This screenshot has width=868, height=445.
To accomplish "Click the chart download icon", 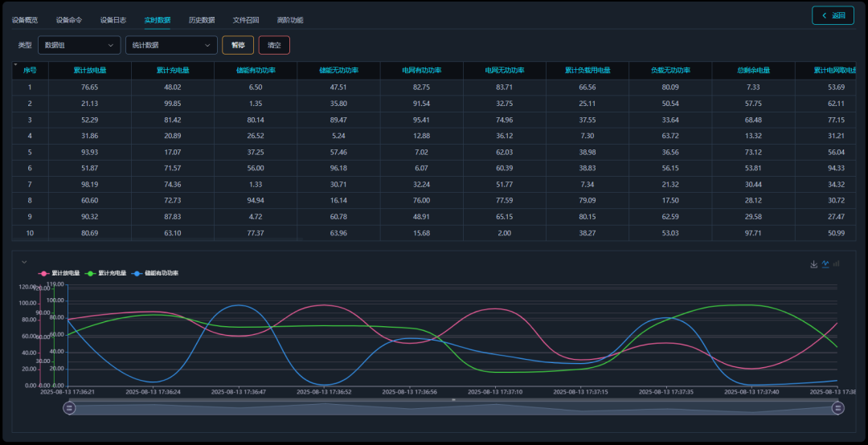I will (813, 263).
